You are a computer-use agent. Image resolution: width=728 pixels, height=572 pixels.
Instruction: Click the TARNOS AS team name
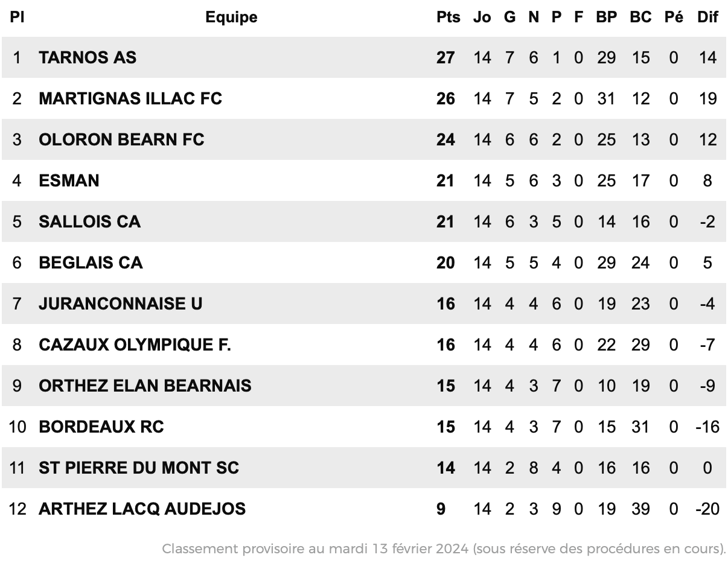pyautogui.click(x=88, y=58)
